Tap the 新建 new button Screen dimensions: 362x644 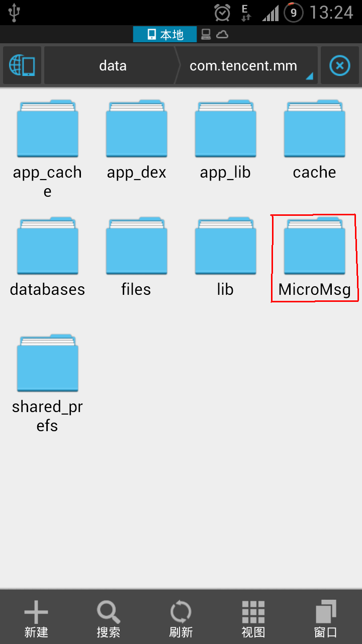36,619
